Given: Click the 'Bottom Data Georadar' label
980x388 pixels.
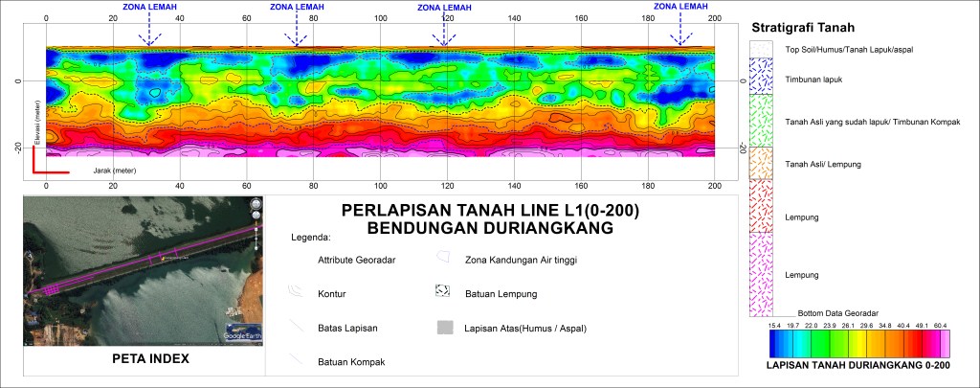Looking at the screenshot, I should point(838,312).
